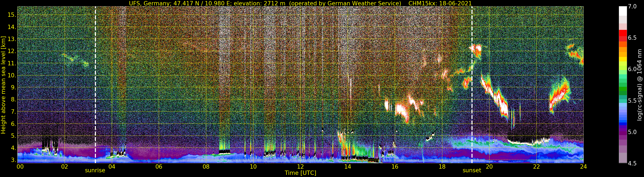Click the '16' time tick label
The width and height of the screenshot is (644, 177).
pos(395,167)
